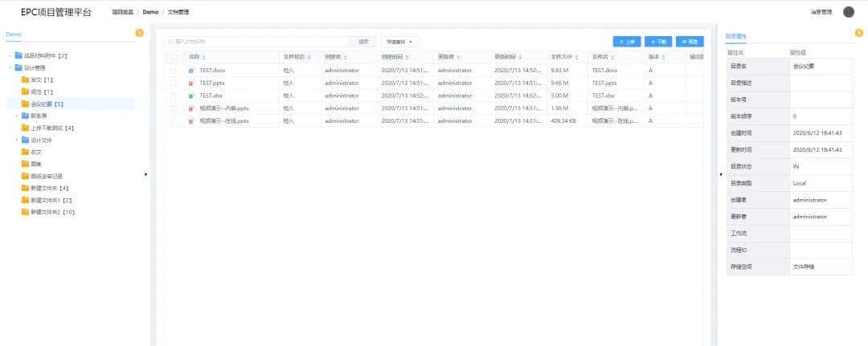Click the TEST.docx name in the 名称 column

pyautogui.click(x=212, y=71)
